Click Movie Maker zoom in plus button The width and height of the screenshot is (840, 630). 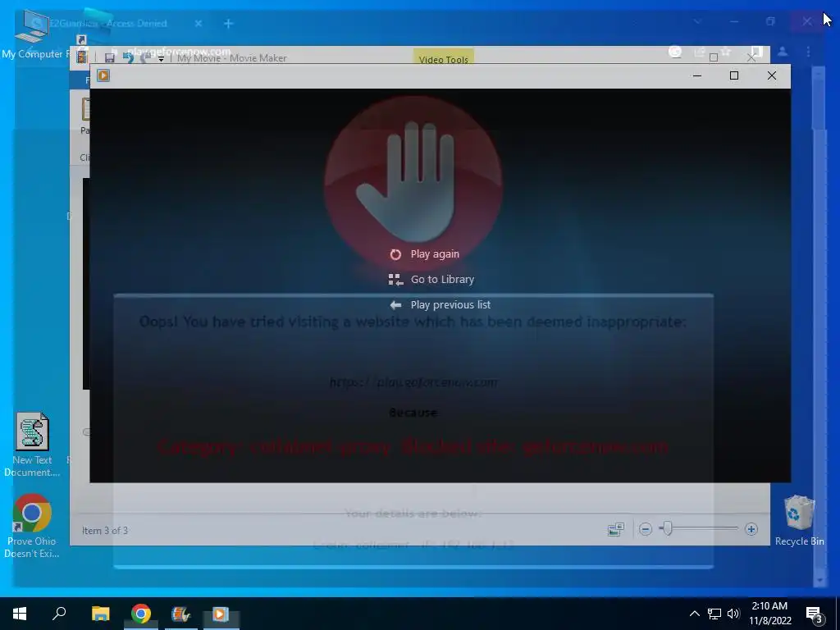click(x=751, y=529)
